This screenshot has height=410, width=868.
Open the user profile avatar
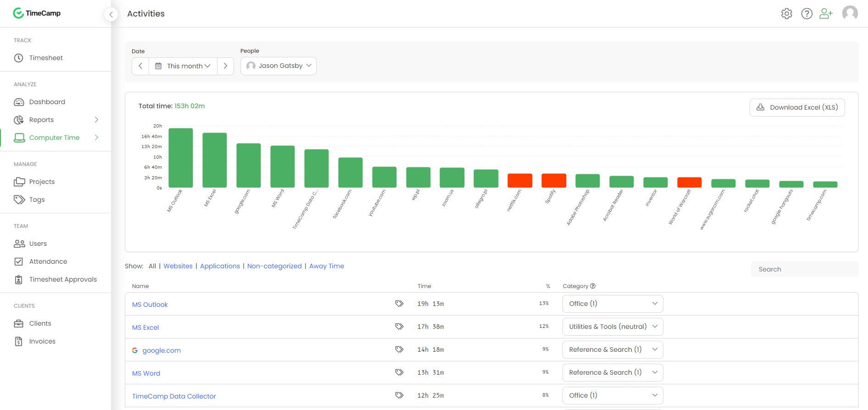tap(850, 13)
